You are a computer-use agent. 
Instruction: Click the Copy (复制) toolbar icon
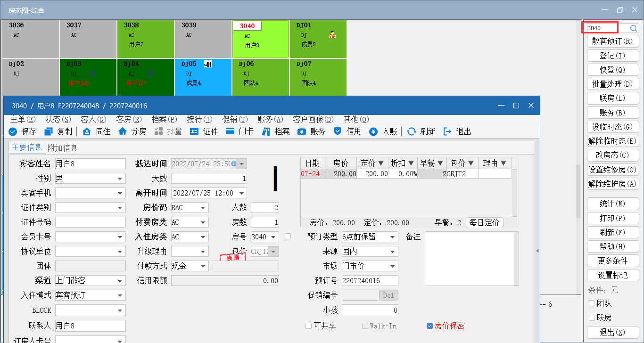(x=49, y=131)
